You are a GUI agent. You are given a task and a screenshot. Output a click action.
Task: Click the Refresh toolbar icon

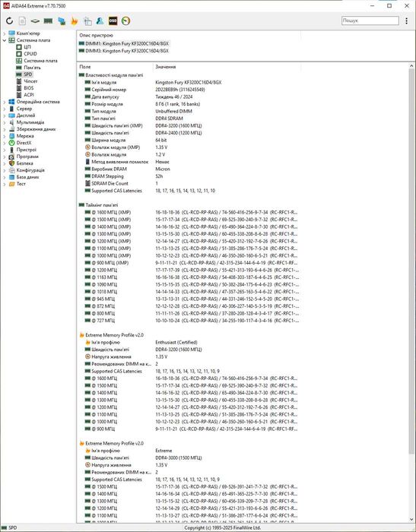(x=10, y=21)
